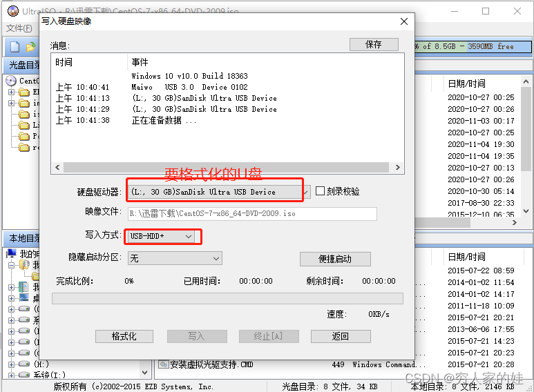Open the 隐藏启动分区 dropdown
The height and width of the screenshot is (392, 534).
pos(216,259)
